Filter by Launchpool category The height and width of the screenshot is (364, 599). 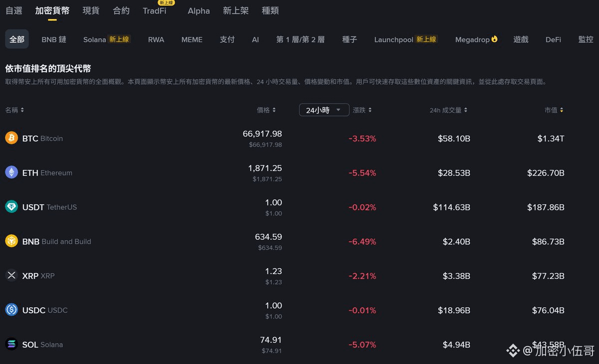tap(394, 39)
